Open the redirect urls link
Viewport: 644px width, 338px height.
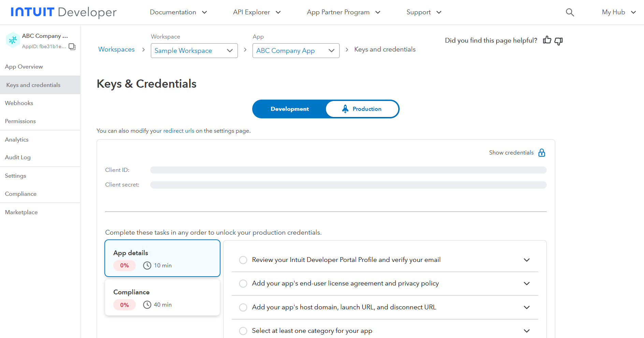click(178, 131)
